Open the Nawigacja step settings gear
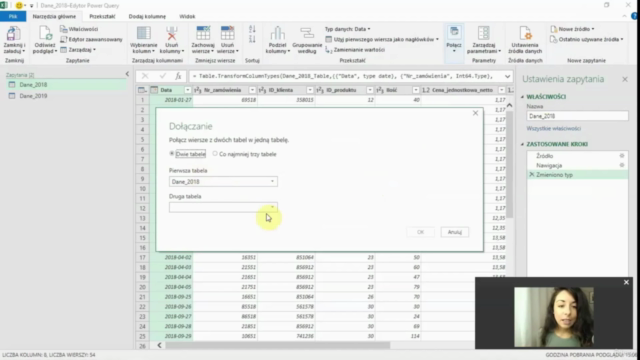Screen dimensions: 640x360 point(622,165)
